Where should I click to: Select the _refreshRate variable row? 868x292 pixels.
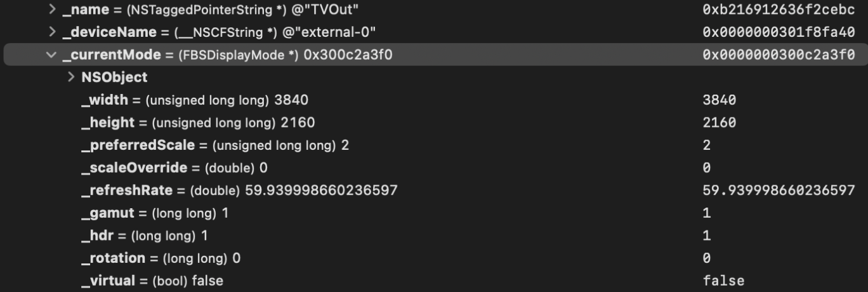click(x=240, y=190)
